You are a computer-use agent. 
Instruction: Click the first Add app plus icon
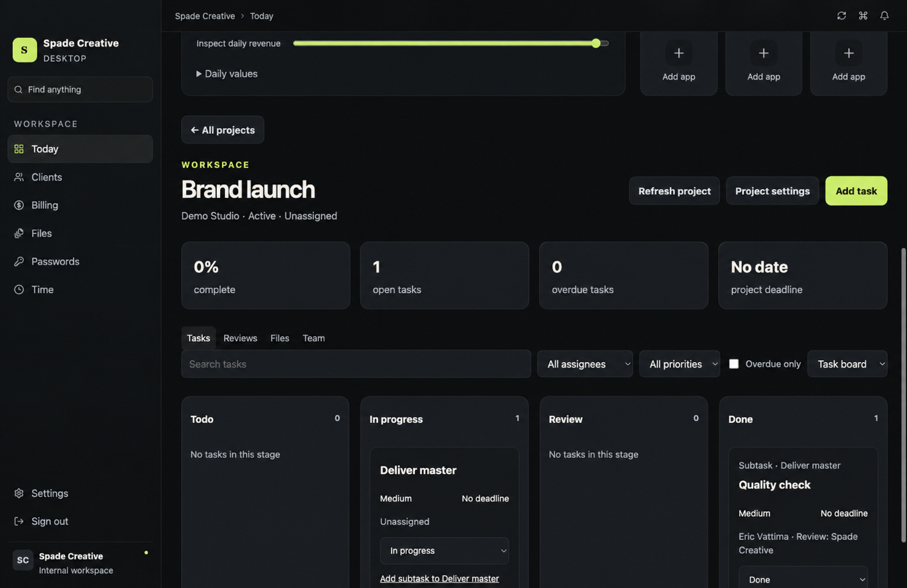pyautogui.click(x=678, y=53)
